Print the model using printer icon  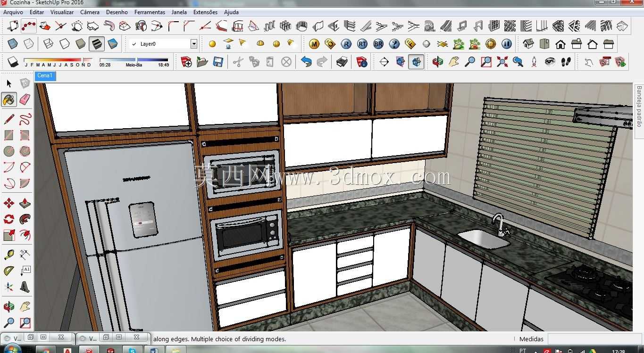point(342,62)
